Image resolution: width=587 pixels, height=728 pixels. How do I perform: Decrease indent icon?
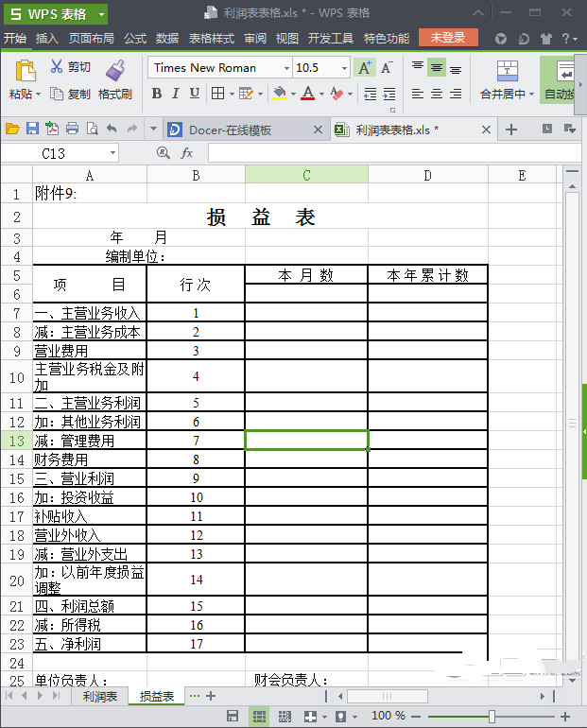[x=371, y=95]
